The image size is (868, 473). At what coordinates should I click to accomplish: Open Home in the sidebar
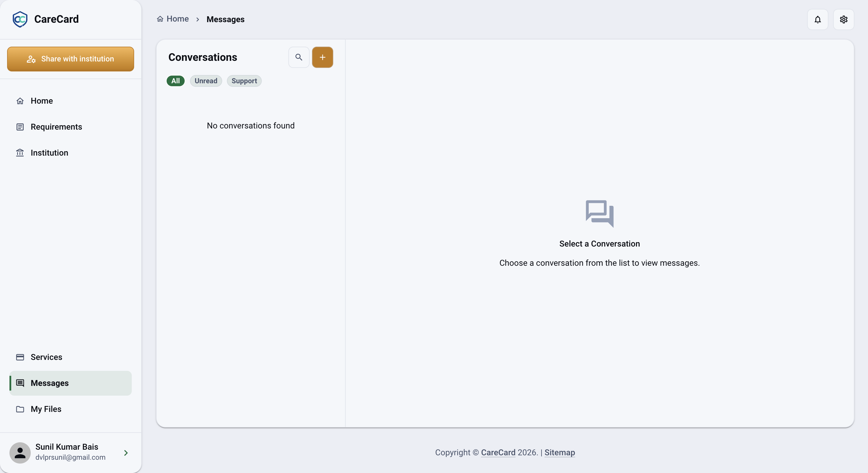(70, 101)
